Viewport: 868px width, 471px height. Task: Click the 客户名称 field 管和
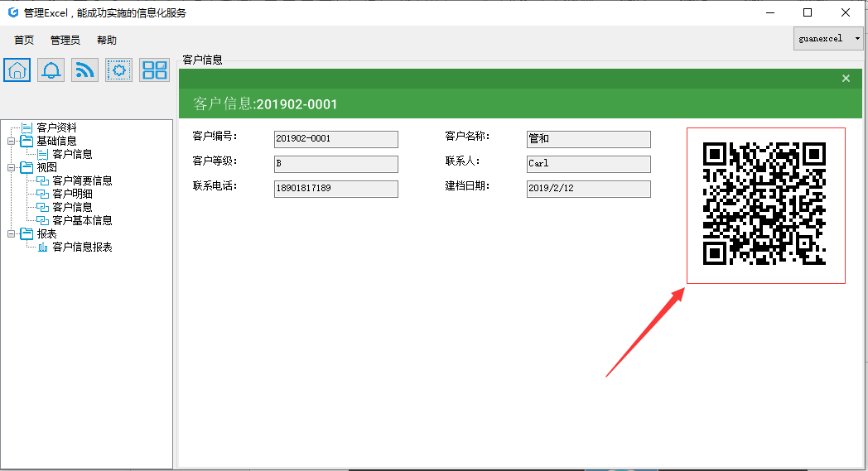588,139
